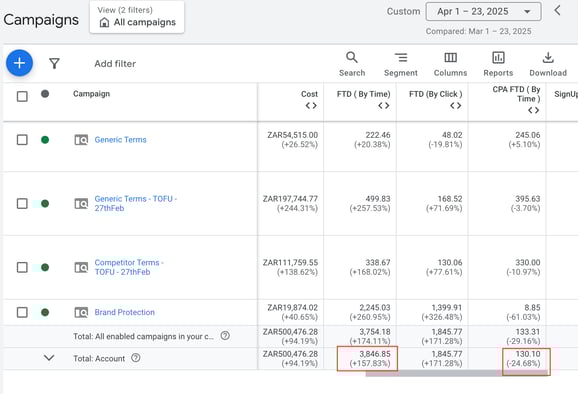The width and height of the screenshot is (578, 394).
Task: Open the Generic Terms - TOFU - 27thFeb link
Action: point(136,203)
